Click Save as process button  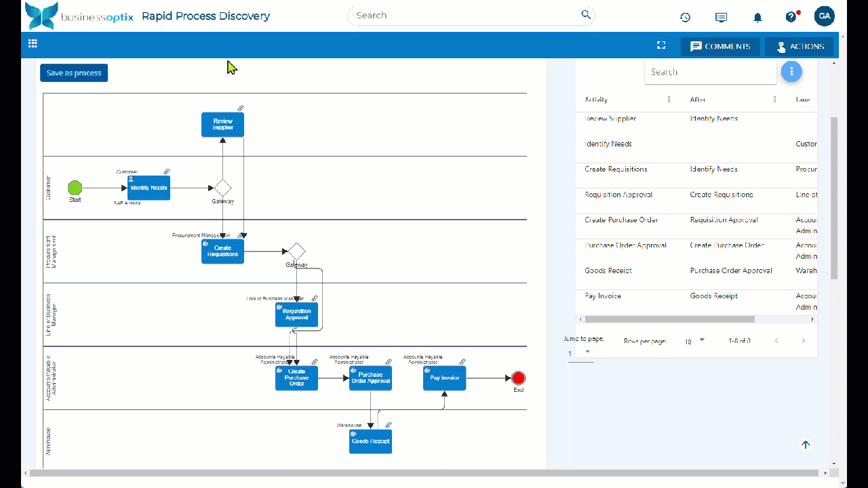tap(74, 73)
